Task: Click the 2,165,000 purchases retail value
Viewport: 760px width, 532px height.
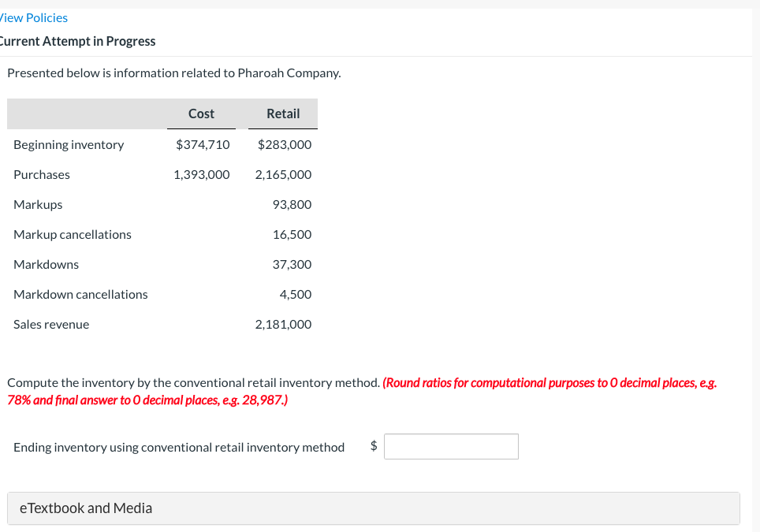Action: pos(283,174)
